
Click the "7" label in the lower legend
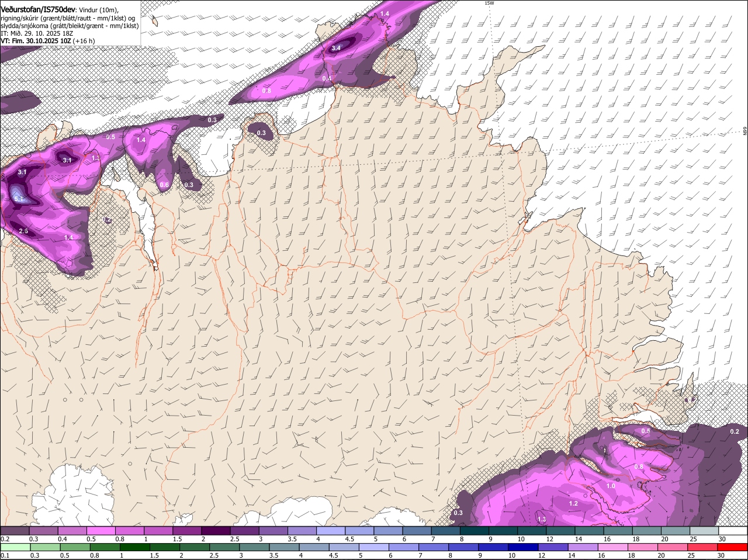[x=420, y=555]
